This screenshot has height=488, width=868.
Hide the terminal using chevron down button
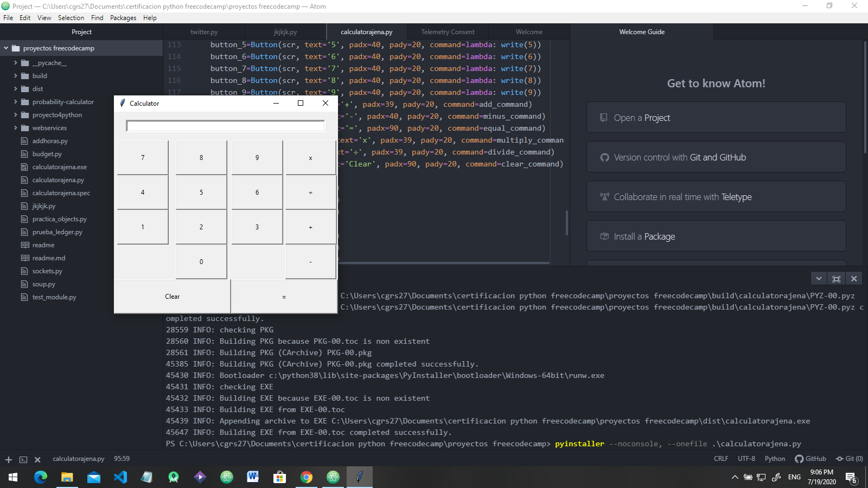tap(819, 279)
